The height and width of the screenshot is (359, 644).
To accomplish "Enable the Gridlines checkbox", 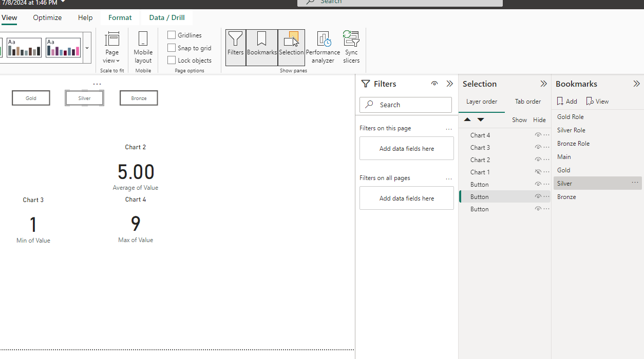I will (172, 35).
